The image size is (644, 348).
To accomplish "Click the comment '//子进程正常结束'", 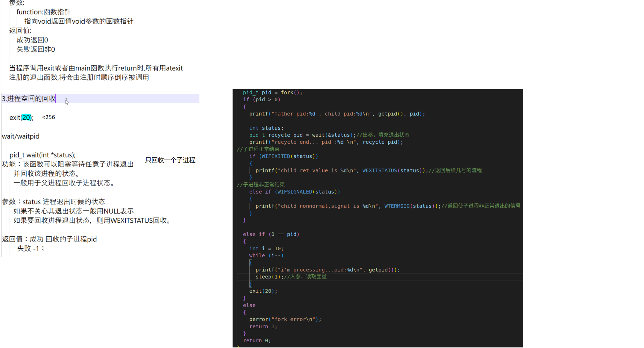I will point(258,149).
